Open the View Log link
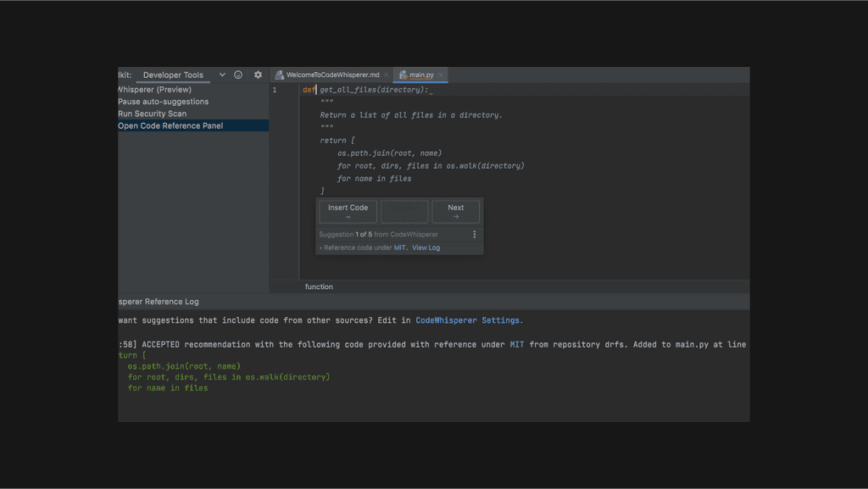The image size is (868, 489). pyautogui.click(x=426, y=248)
